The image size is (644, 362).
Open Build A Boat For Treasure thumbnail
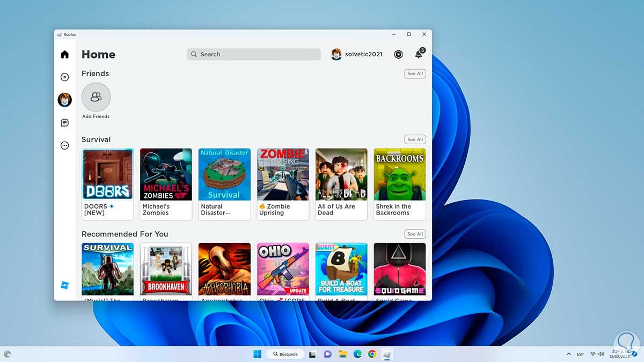click(341, 269)
